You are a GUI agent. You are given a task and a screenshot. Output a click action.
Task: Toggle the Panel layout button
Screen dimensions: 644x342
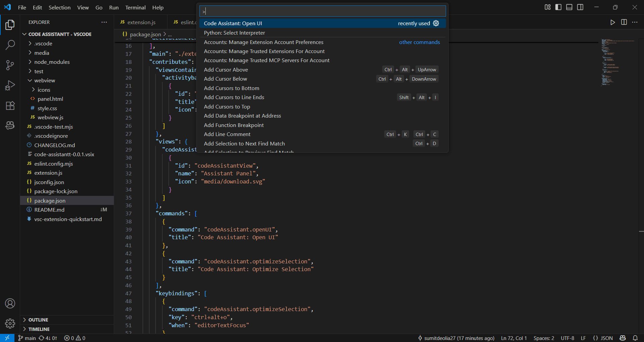(569, 7)
